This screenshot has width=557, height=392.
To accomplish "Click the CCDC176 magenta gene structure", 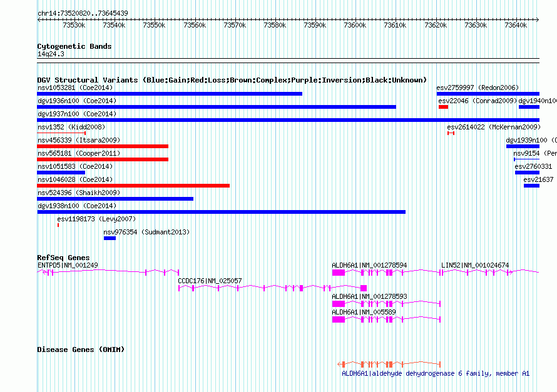I will 272,288.
